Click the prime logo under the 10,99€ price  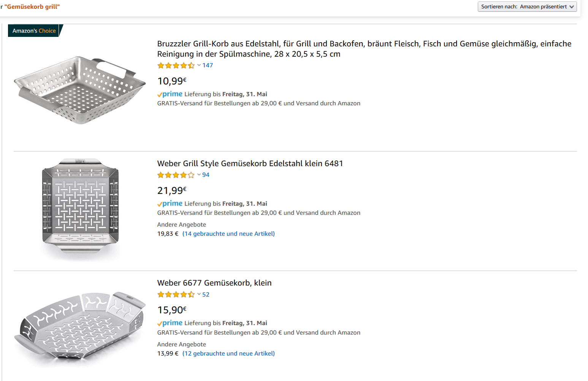pyautogui.click(x=170, y=94)
